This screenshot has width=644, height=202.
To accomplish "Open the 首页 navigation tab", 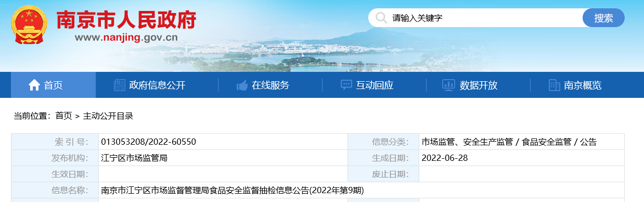I will tap(53, 85).
